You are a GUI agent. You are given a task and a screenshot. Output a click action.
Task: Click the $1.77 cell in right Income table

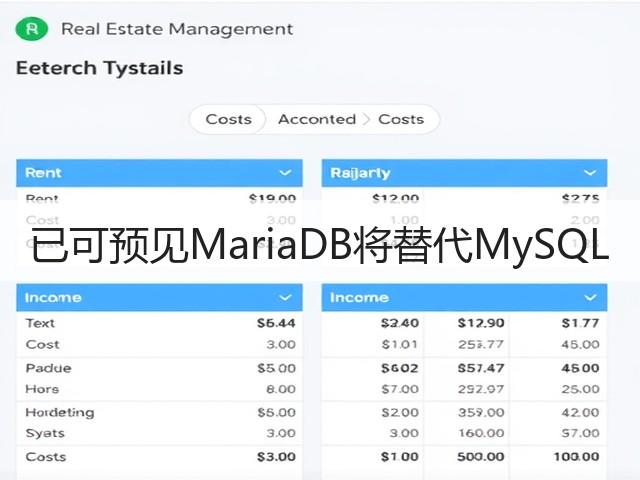tap(580, 323)
